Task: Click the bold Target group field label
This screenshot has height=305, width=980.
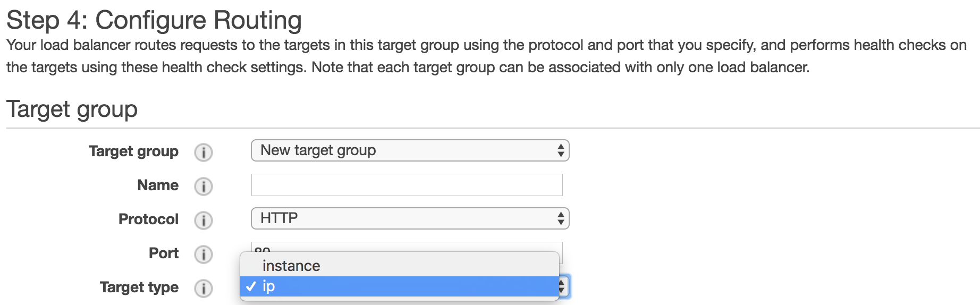Action: 133,151
